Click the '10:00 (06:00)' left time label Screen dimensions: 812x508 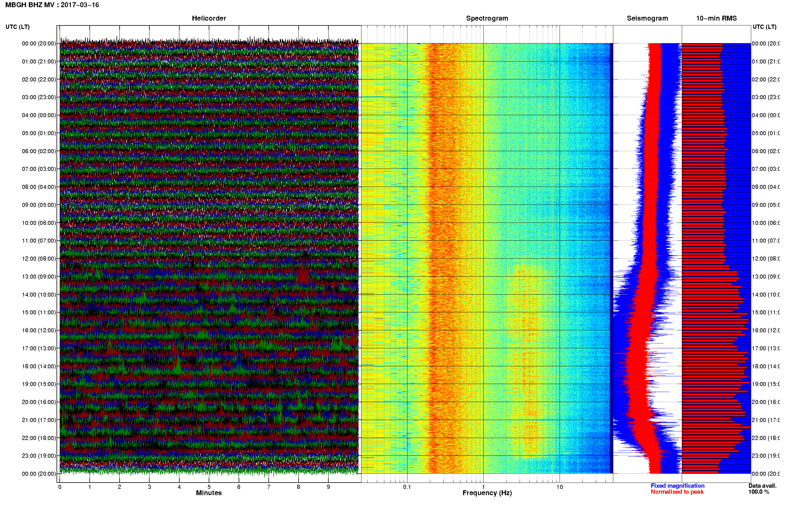click(39, 223)
